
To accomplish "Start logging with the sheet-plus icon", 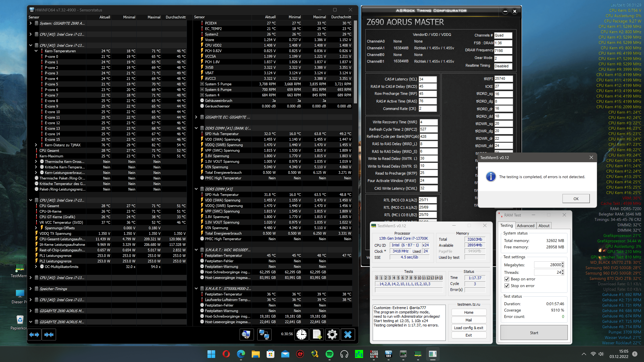I will click(317, 335).
